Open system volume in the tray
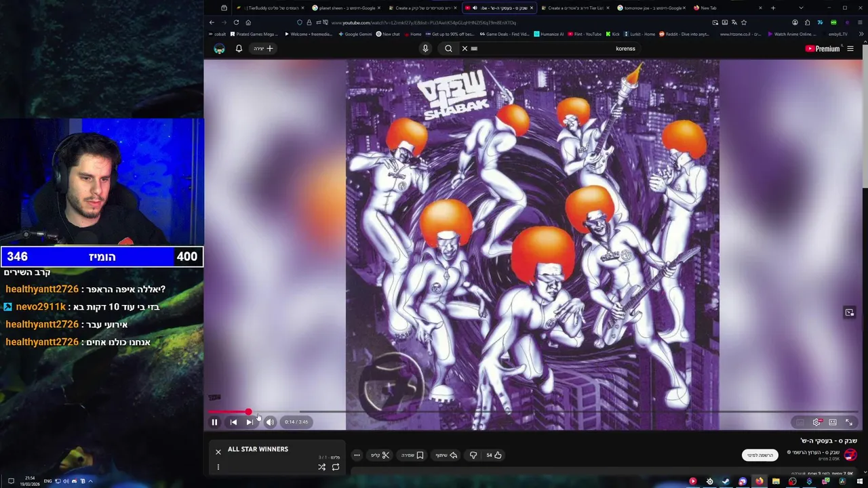This screenshot has width=868, height=488. (66, 481)
